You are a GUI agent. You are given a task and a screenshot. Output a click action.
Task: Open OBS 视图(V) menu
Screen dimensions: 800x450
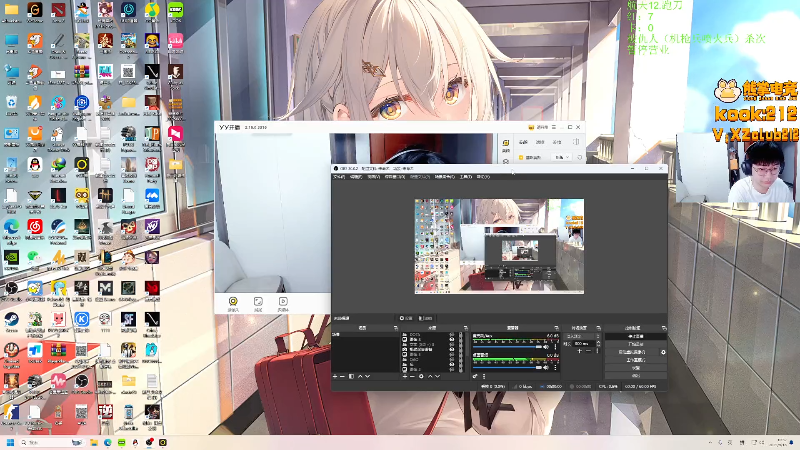(373, 177)
